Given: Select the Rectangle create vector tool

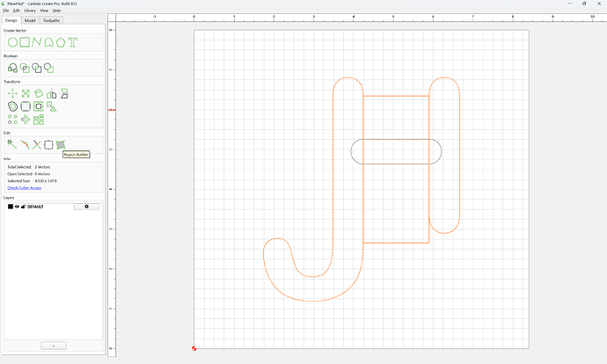Looking at the screenshot, I should (25, 42).
